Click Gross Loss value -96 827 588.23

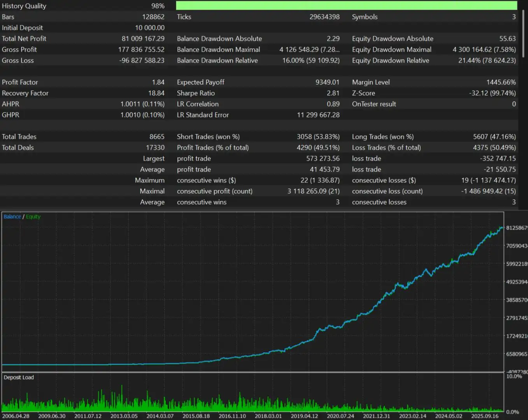click(142, 60)
